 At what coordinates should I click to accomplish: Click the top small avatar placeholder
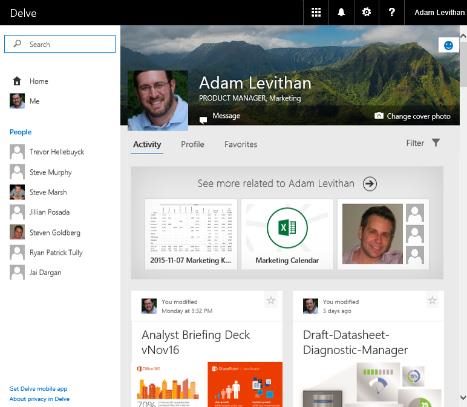tap(415, 213)
